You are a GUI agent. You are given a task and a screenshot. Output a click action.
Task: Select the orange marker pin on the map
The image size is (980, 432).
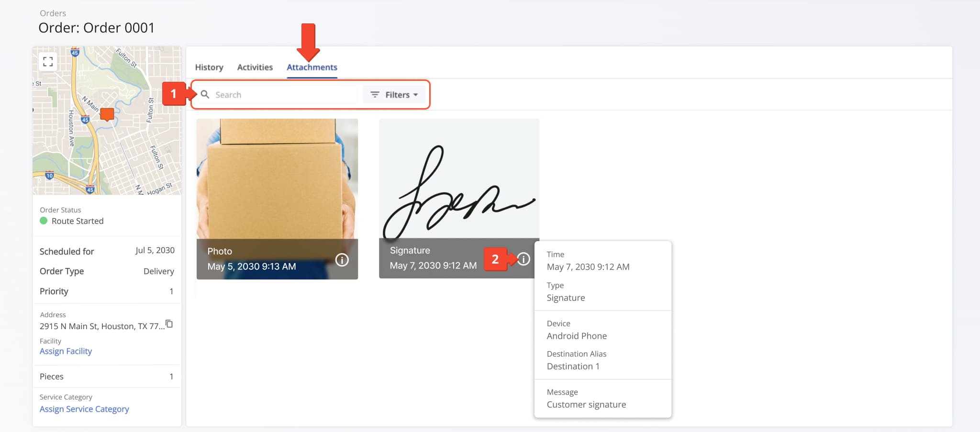106,114
